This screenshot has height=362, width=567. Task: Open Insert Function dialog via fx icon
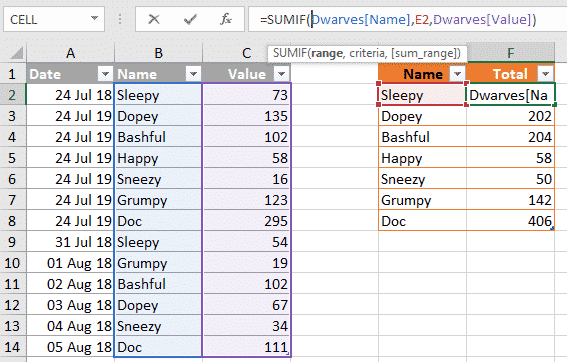226,19
